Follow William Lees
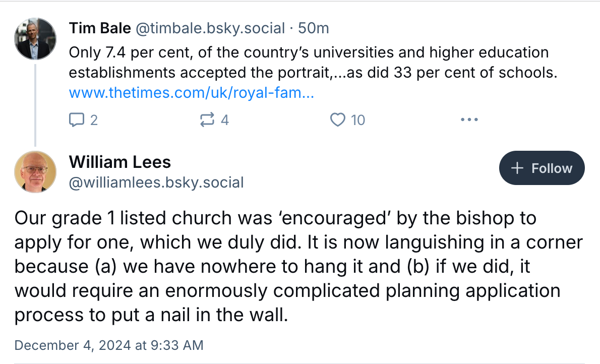 (x=542, y=168)
